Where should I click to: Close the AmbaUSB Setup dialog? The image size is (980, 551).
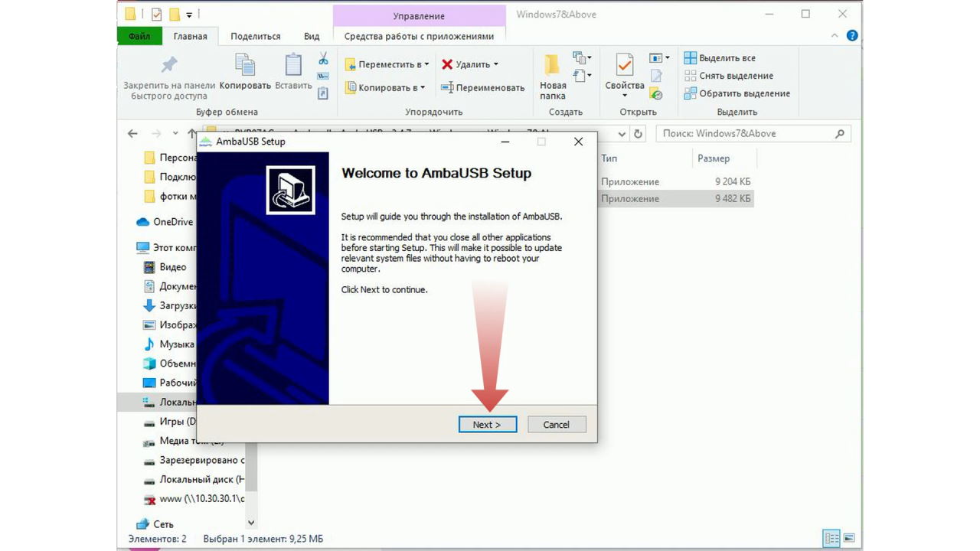click(579, 142)
